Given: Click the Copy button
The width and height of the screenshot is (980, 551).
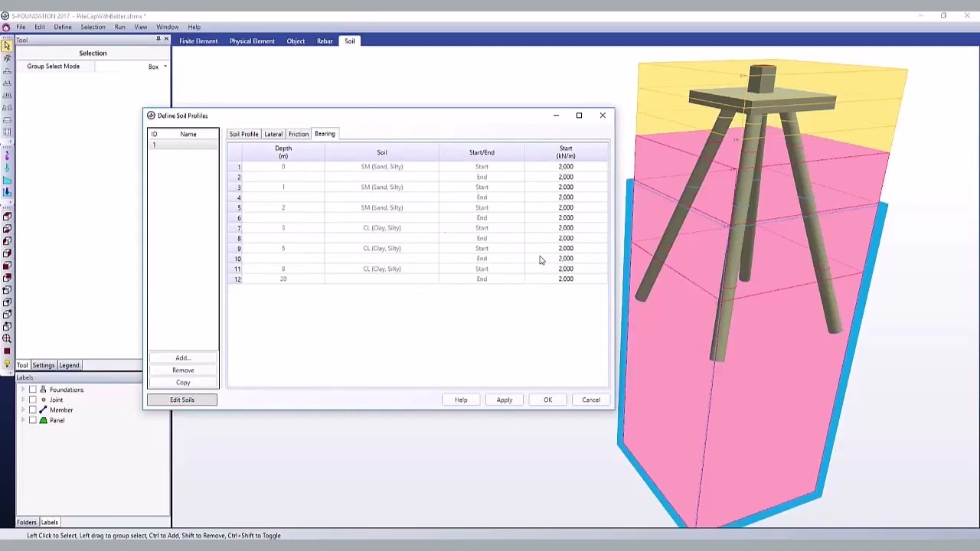Looking at the screenshot, I should 183,382.
